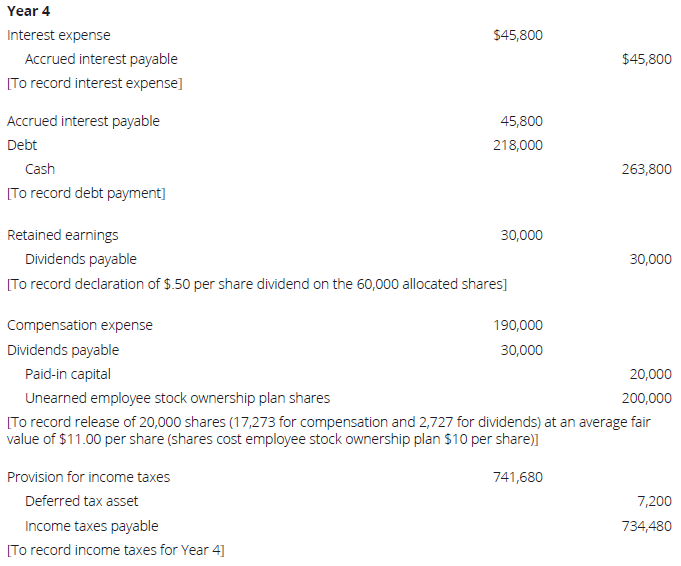Select the "Provision for income taxes" label
Screen dimensions: 681x566
(88, 477)
